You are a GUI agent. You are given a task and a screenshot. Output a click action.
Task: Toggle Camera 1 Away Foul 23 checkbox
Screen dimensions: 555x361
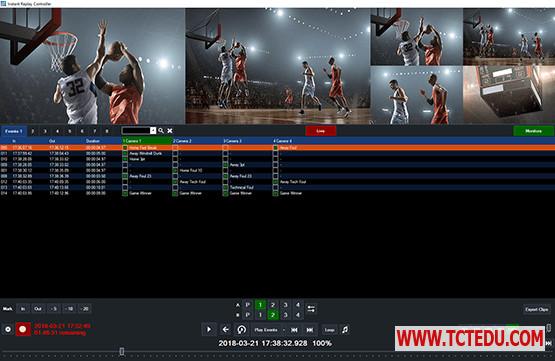click(125, 176)
